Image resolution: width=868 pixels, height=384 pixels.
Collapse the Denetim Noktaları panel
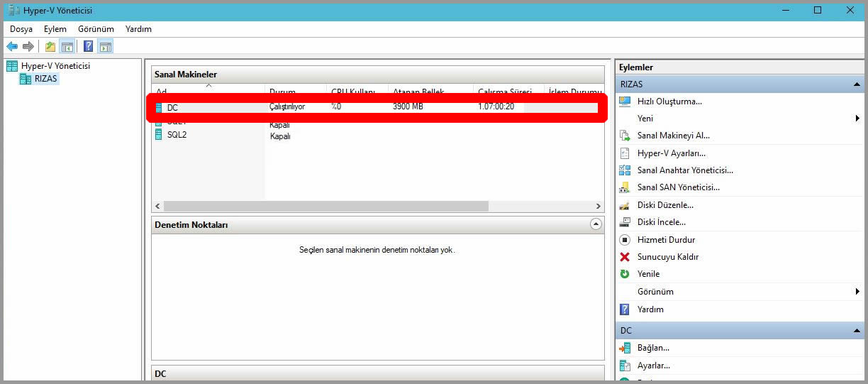point(596,224)
